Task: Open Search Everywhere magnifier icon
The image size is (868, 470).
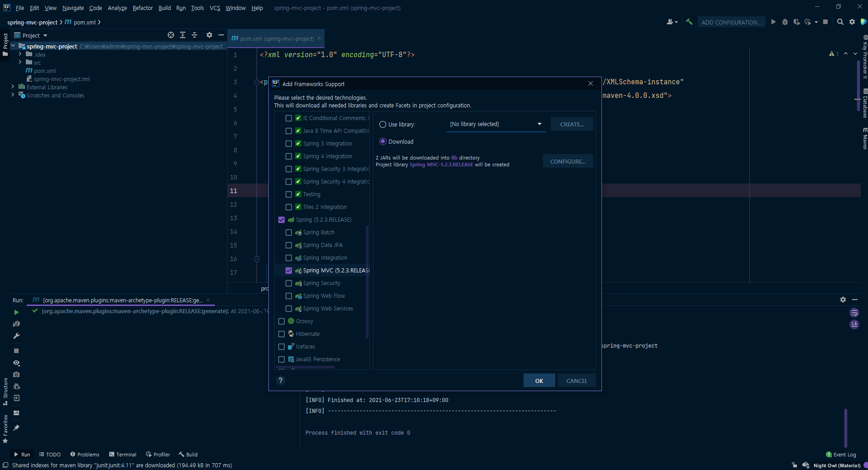Action: [840, 22]
